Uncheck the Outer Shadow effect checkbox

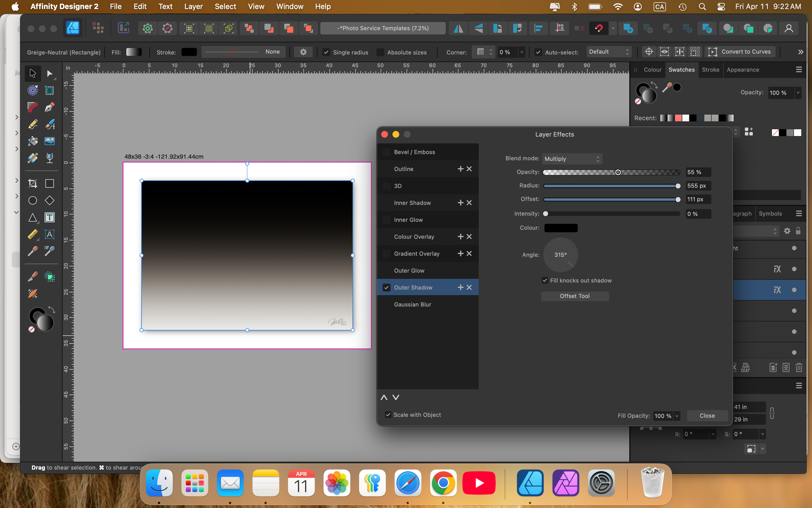[x=387, y=288]
